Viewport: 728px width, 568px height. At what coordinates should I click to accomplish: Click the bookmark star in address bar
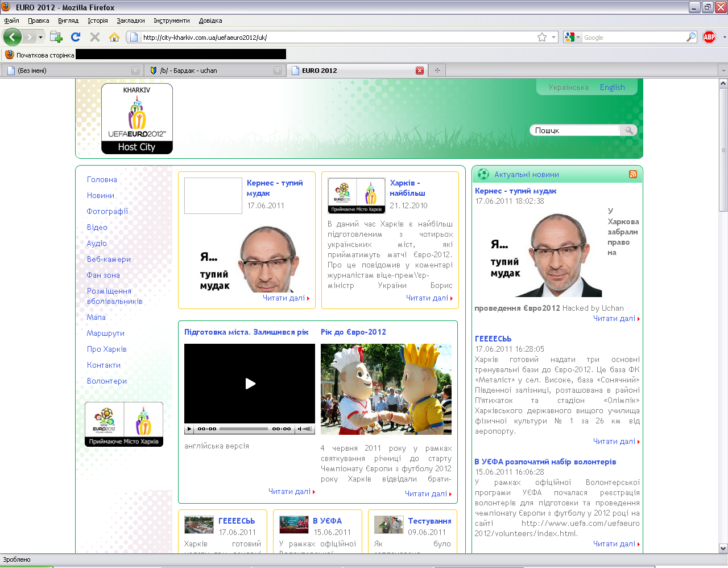[x=542, y=37]
